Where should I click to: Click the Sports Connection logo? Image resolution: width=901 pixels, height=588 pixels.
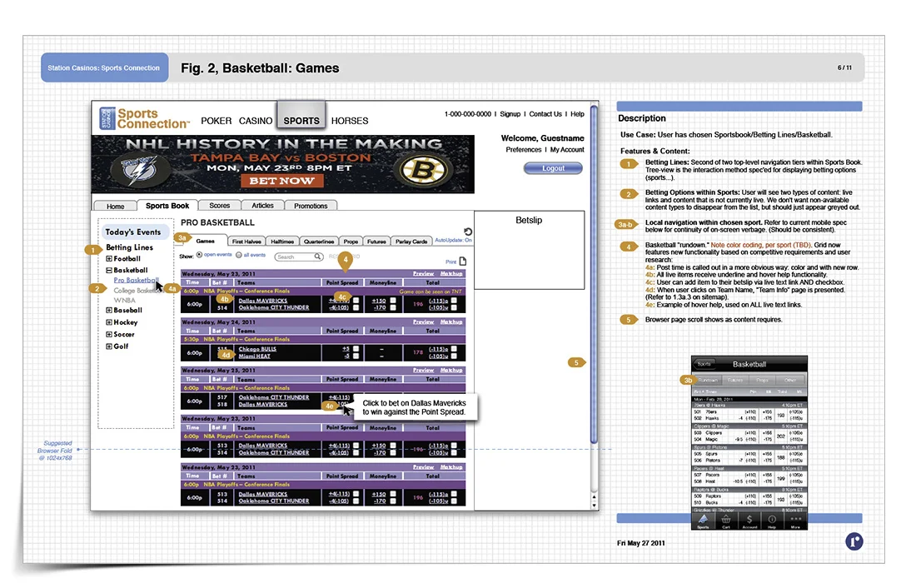(144, 117)
